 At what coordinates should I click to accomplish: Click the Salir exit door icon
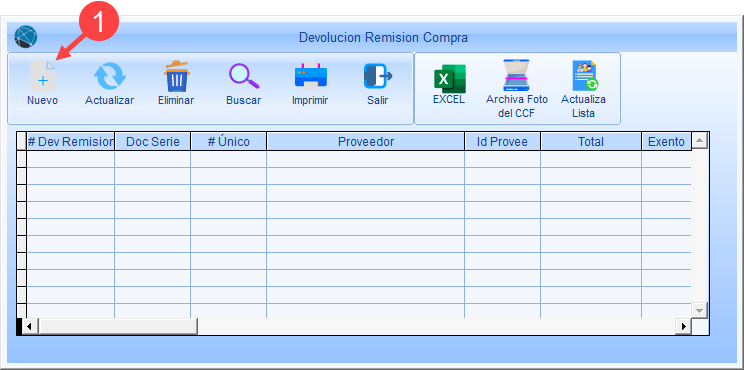pos(378,76)
